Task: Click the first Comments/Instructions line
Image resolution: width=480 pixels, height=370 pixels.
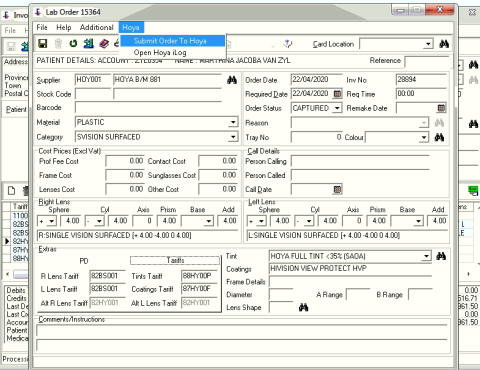Action: pos(242,331)
